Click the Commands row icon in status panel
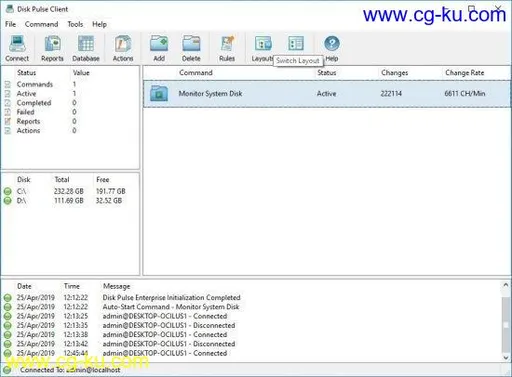Image resolution: width=512 pixels, height=377 pixels. pos(8,84)
